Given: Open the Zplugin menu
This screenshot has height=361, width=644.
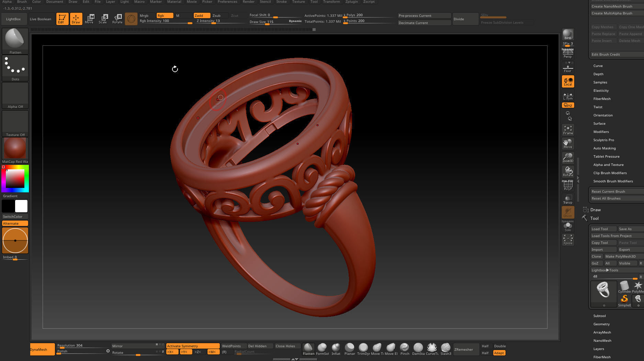Looking at the screenshot, I should click(x=351, y=2).
